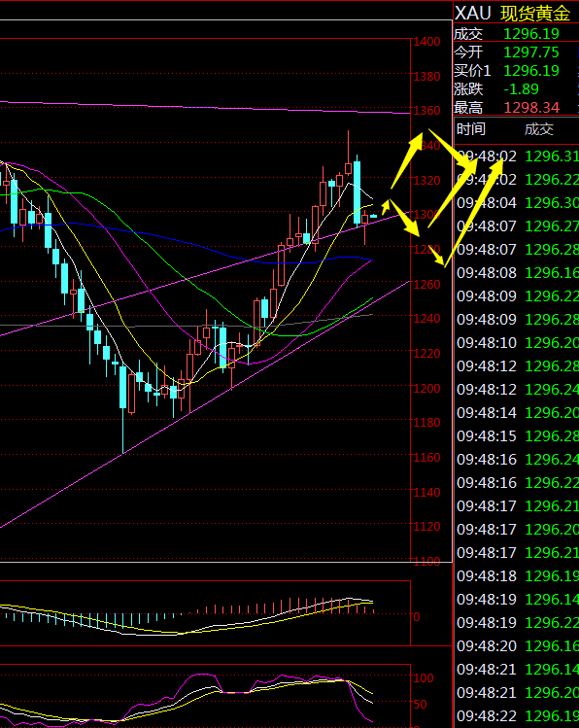Click the 涨跌 value -1.89
Image resolution: width=579 pixels, height=728 pixels.
coord(521,89)
